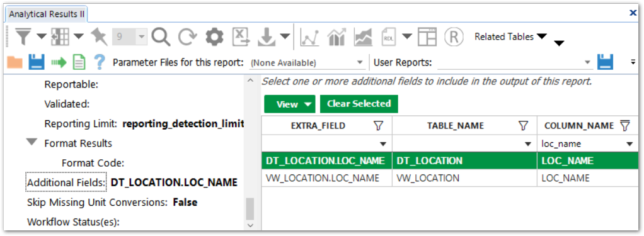This screenshot has width=644, height=236.
Task: Select the Workflow Status(es) parameter
Action: point(72,222)
